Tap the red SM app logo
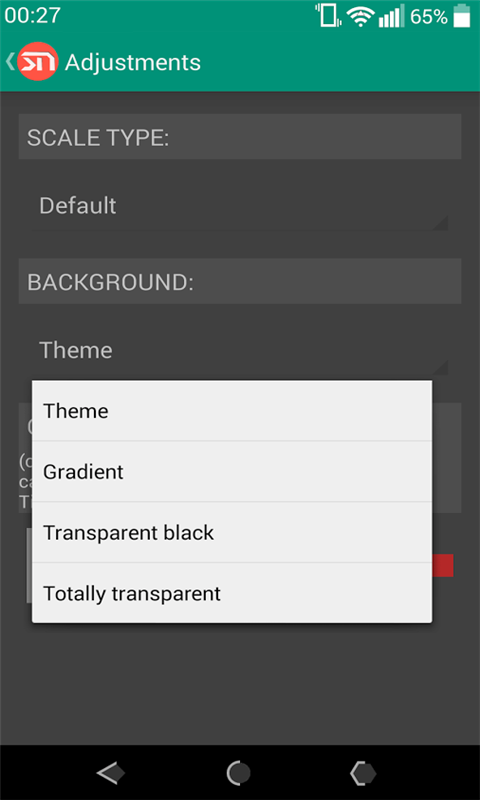This screenshot has height=800, width=480. [37, 61]
